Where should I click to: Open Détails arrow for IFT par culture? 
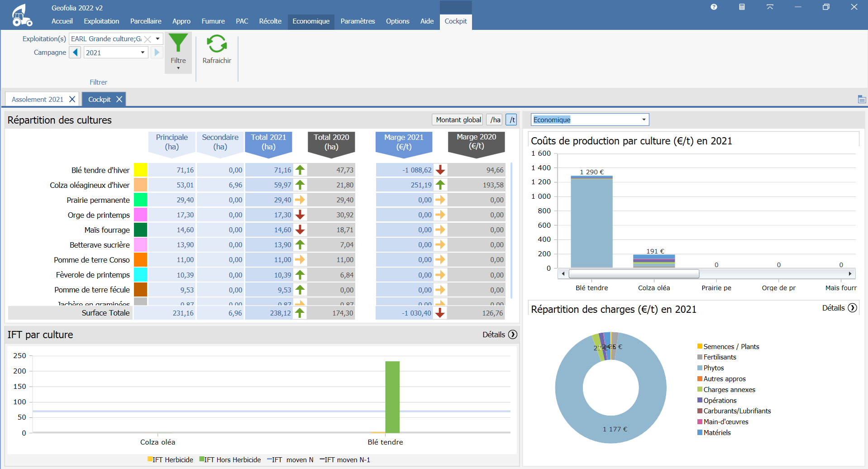[512, 335]
